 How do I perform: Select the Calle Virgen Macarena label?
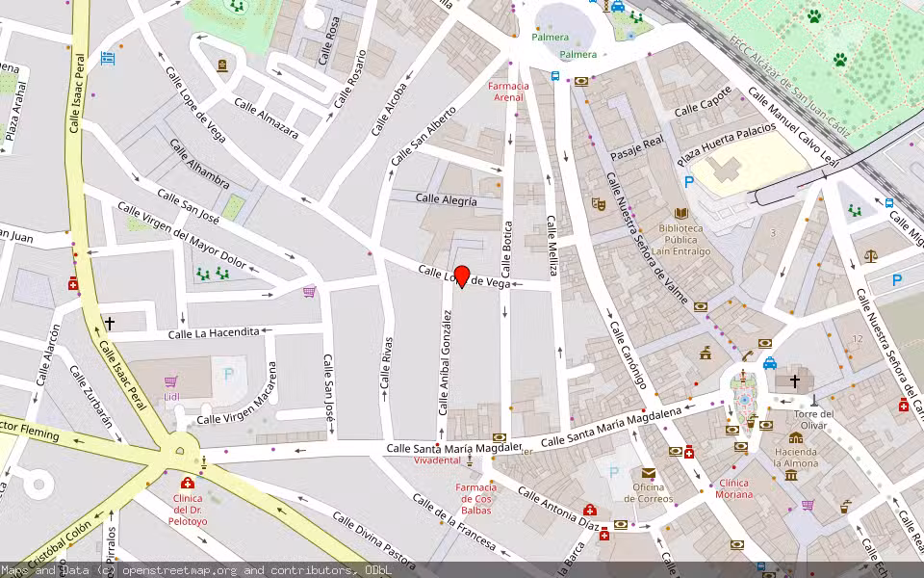(237, 395)
